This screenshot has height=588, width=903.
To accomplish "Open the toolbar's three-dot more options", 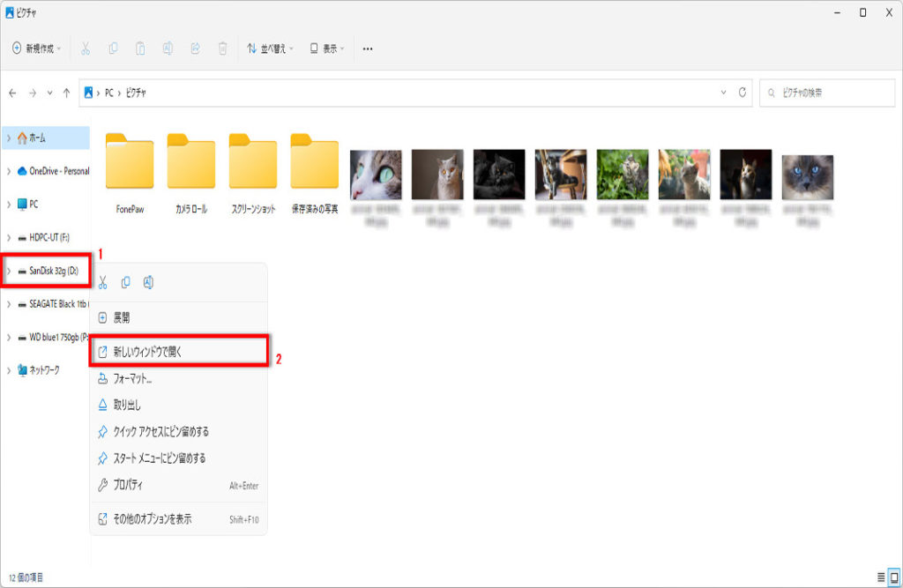I will [368, 48].
